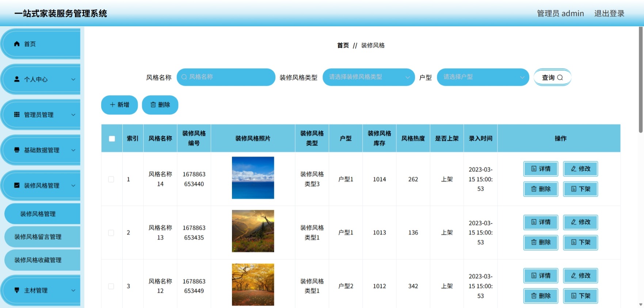Click the vertical page scrollbar
Image resolution: width=644 pixels, height=308 pixels.
coord(641,80)
